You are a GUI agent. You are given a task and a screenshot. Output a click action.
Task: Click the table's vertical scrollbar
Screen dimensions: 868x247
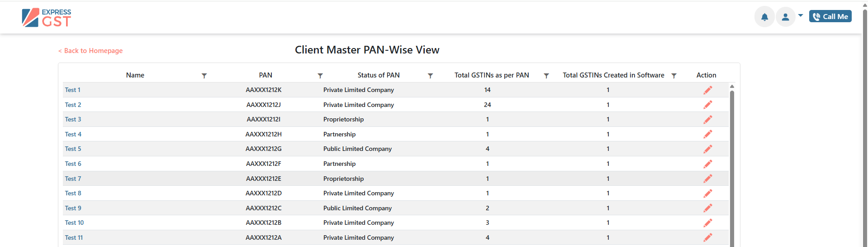point(732,168)
